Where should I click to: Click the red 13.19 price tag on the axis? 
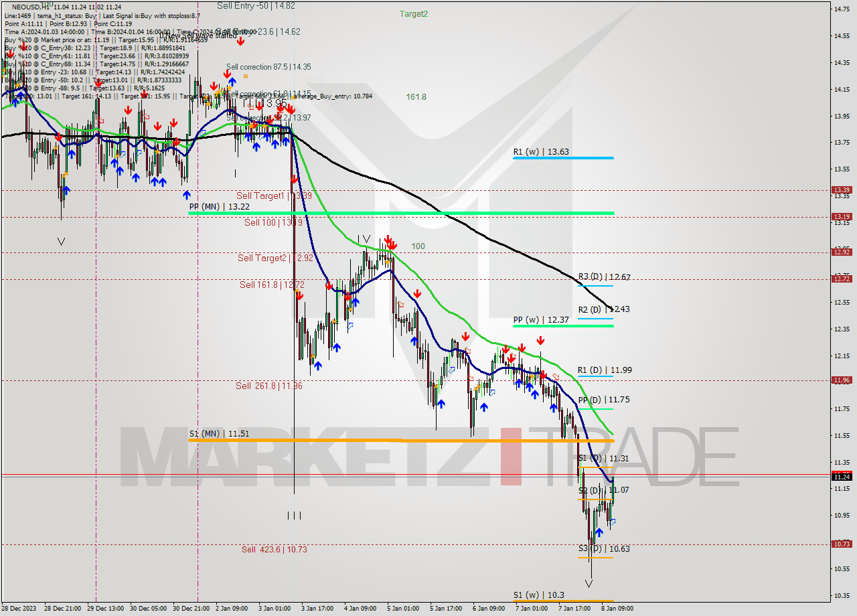(x=842, y=217)
